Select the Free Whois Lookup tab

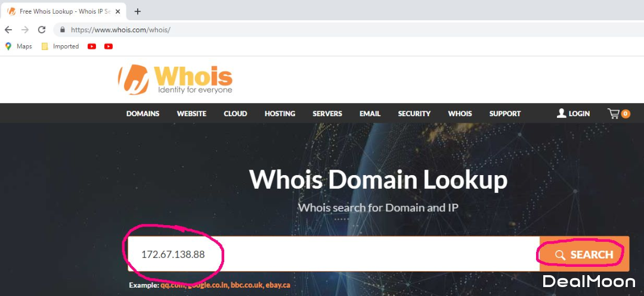point(60,11)
